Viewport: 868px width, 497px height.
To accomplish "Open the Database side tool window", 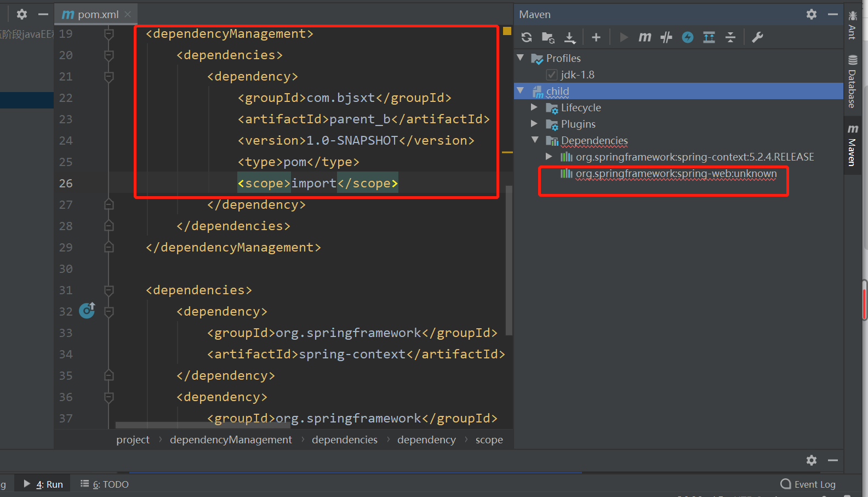I will point(852,82).
